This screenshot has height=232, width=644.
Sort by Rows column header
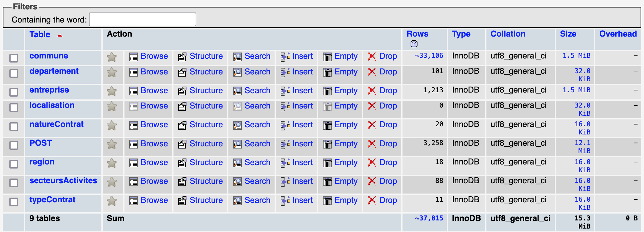pos(417,34)
